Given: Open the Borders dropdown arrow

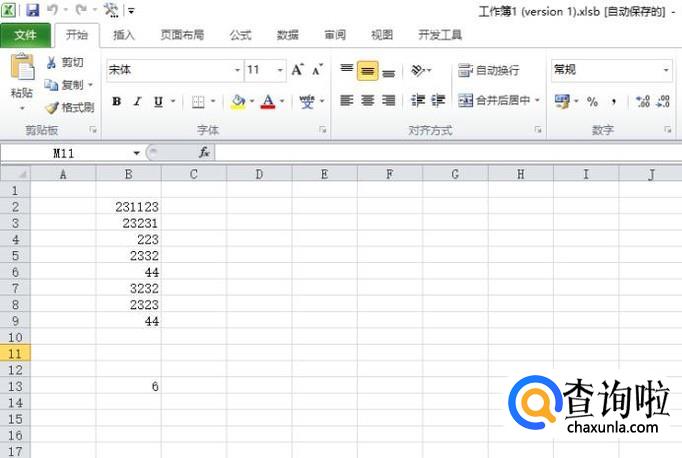Looking at the screenshot, I should pyautogui.click(x=213, y=102).
